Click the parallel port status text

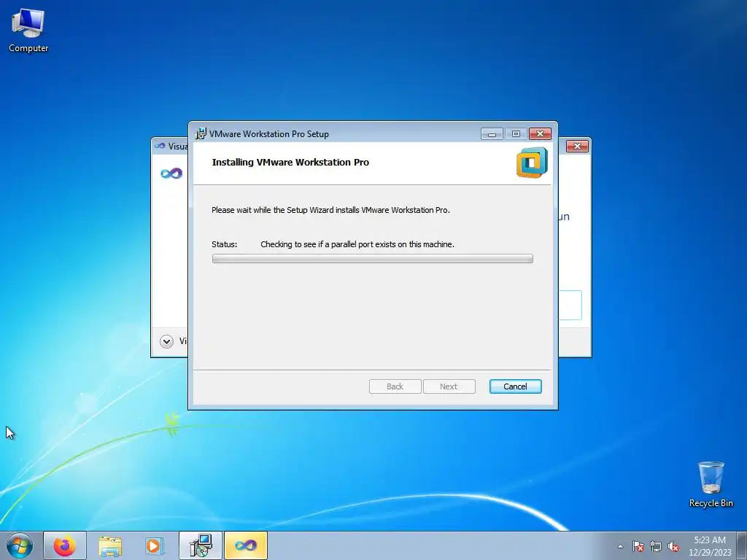357,244
